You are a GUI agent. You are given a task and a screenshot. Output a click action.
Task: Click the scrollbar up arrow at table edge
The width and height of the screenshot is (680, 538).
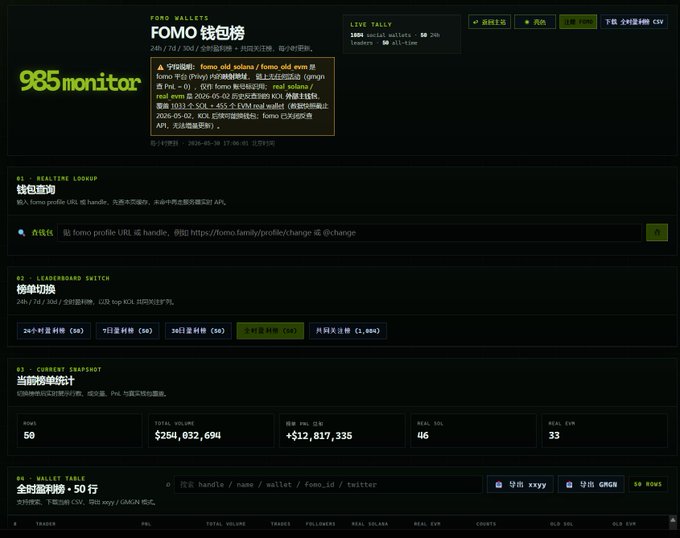[673, 519]
